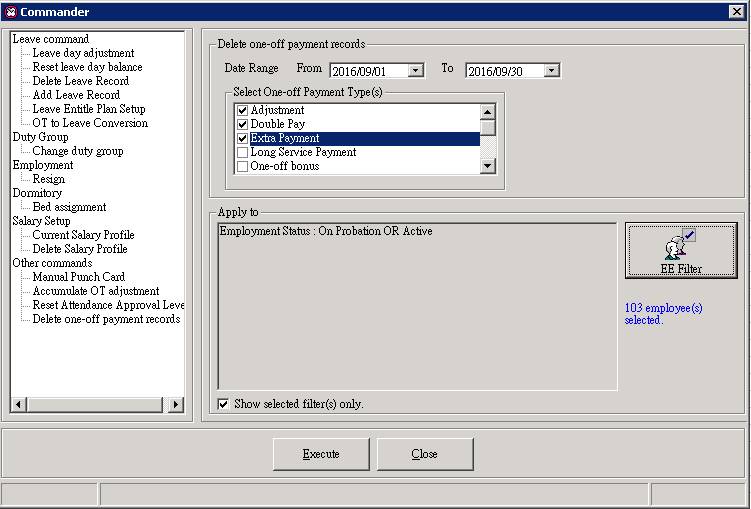751x509 pixels.
Task: Select Accumulate OT adjustment command
Action: pyautogui.click(x=96, y=291)
